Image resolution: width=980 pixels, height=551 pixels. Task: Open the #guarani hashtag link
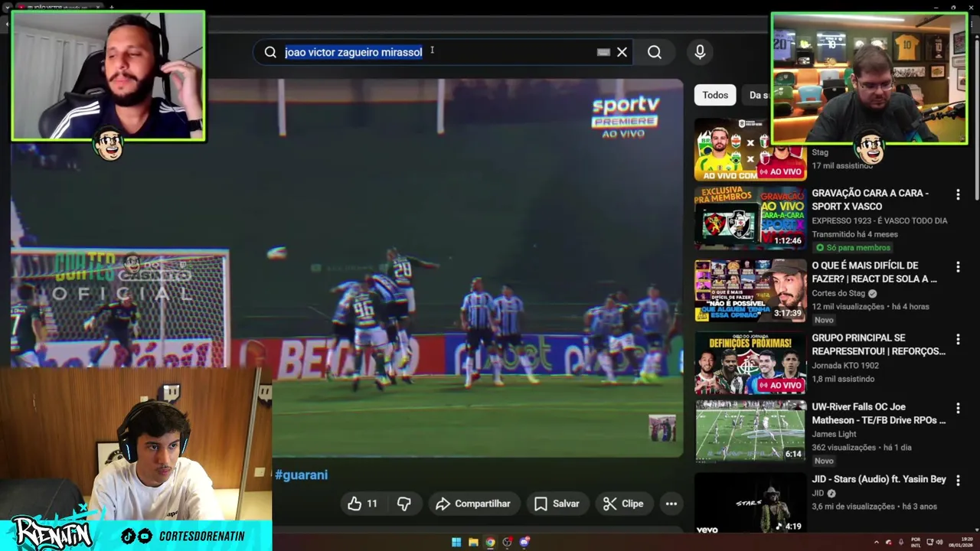pos(301,474)
